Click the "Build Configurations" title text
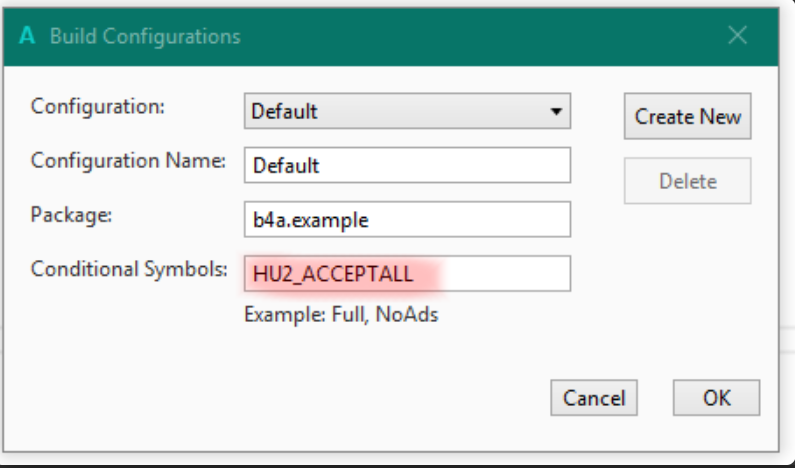795x468 pixels. coord(145,37)
